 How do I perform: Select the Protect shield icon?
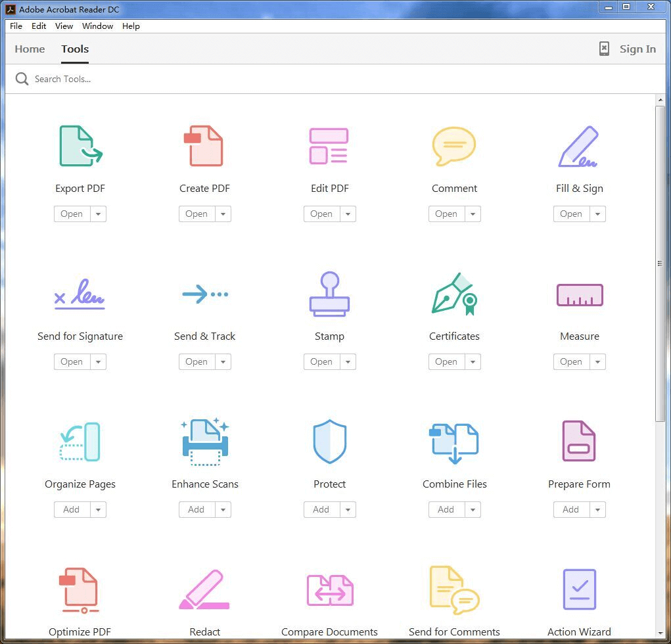click(x=329, y=441)
